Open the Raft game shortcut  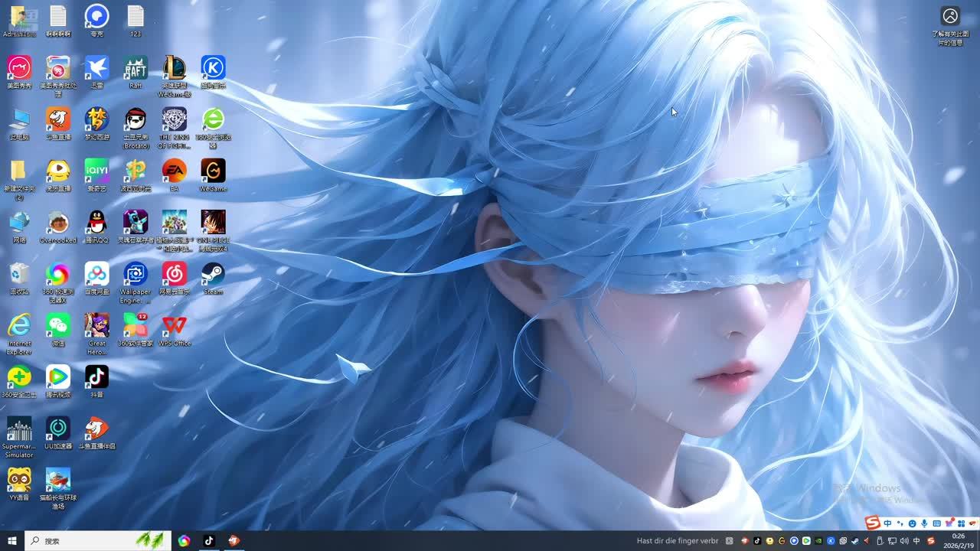coord(136,69)
